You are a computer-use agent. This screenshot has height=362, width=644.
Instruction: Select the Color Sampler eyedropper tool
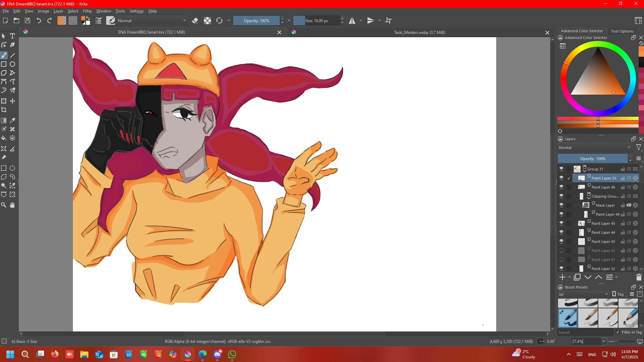[x=12, y=120]
